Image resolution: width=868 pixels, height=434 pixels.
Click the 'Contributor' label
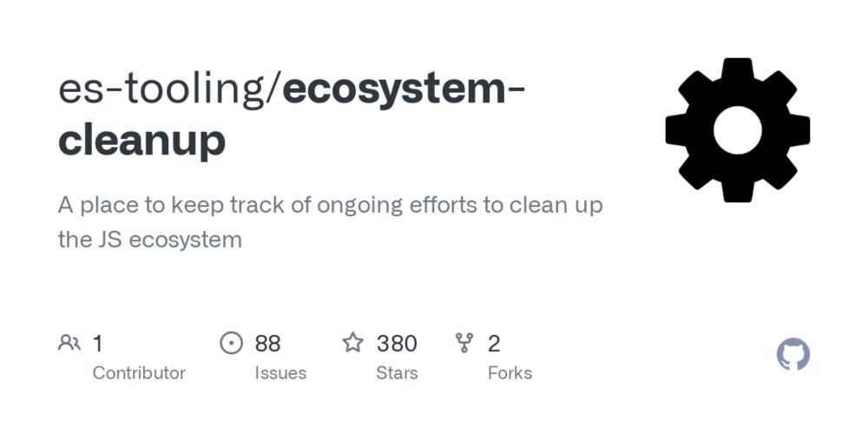pyautogui.click(x=139, y=373)
